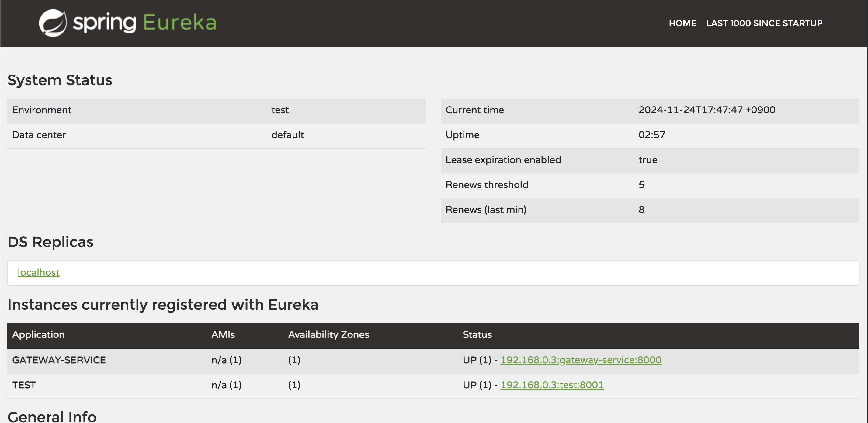This screenshot has height=423, width=868.
Task: Select the lease expiration value true
Action: [x=648, y=160]
